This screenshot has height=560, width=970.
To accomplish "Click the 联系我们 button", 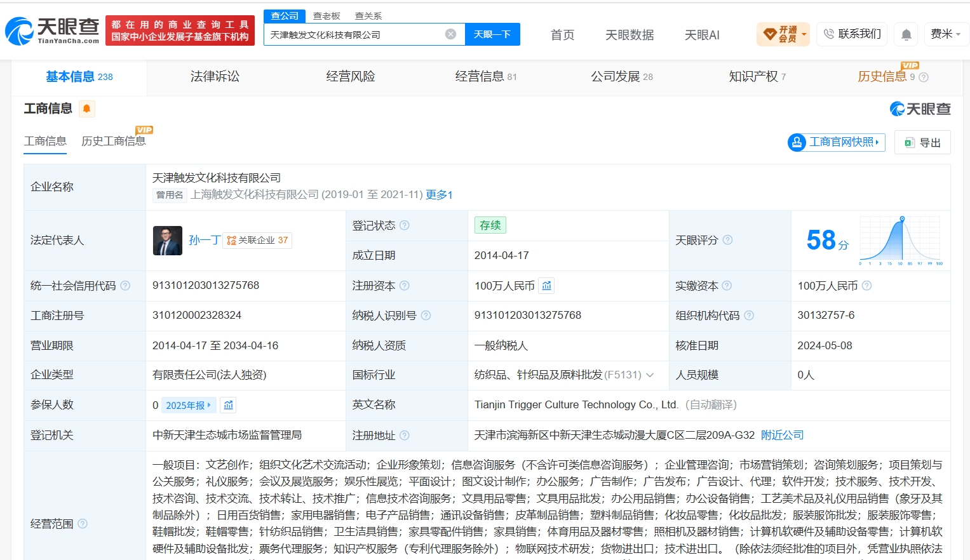I will (852, 34).
